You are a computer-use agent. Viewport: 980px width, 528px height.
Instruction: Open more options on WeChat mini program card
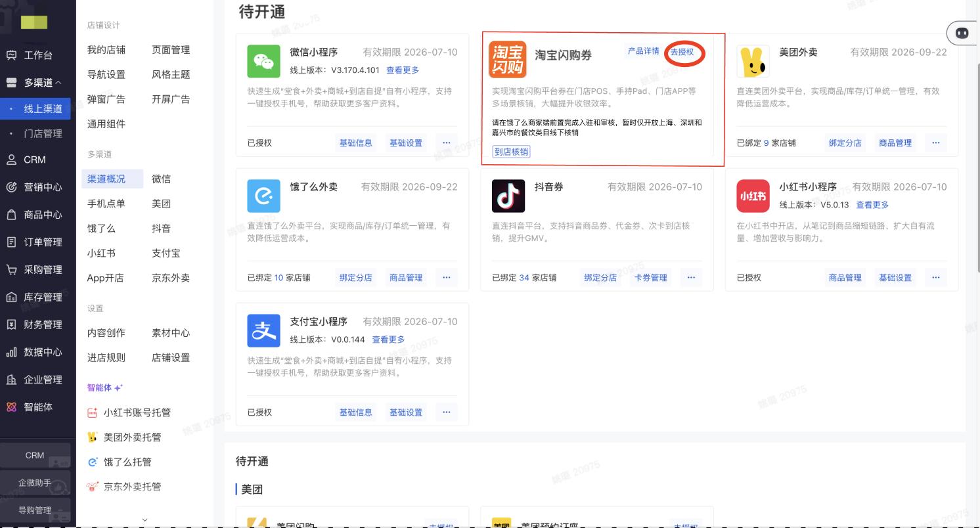tap(447, 143)
